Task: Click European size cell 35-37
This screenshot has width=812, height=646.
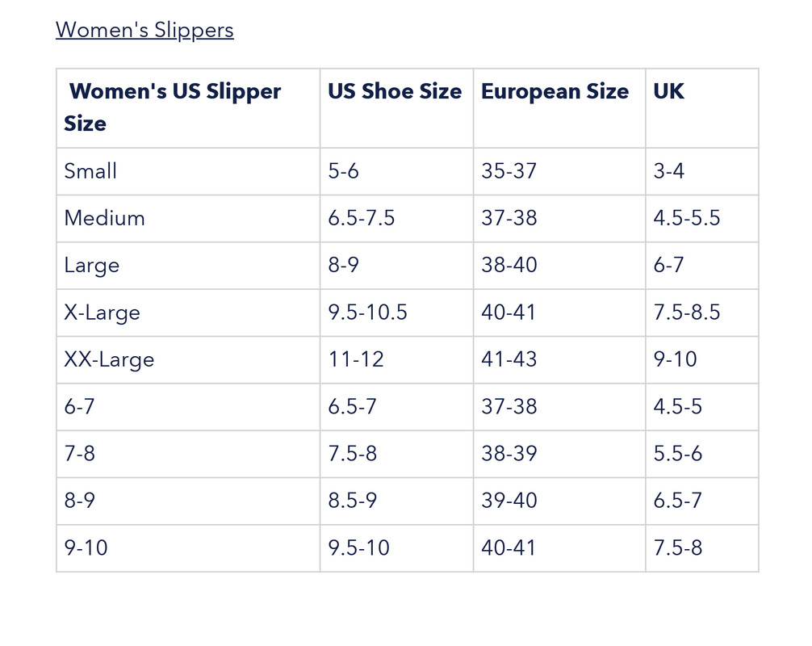Action: point(509,171)
